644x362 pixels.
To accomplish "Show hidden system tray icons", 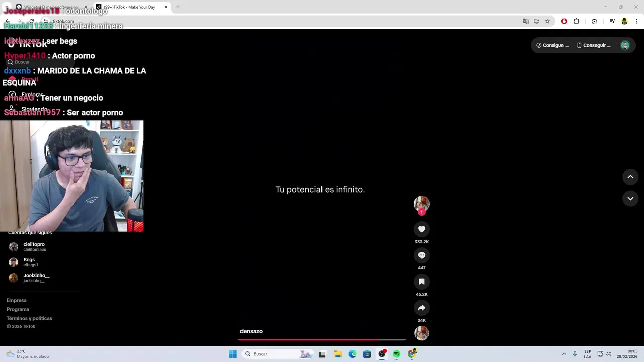I will tap(564, 354).
